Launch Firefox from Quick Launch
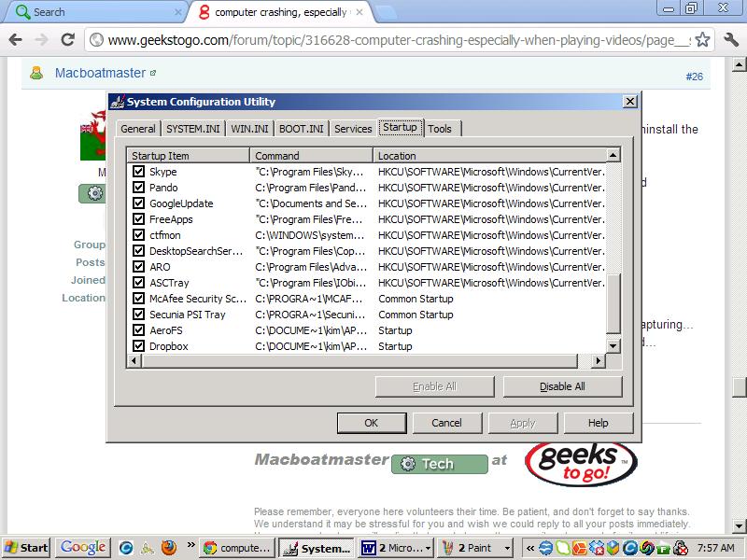 [x=168, y=548]
